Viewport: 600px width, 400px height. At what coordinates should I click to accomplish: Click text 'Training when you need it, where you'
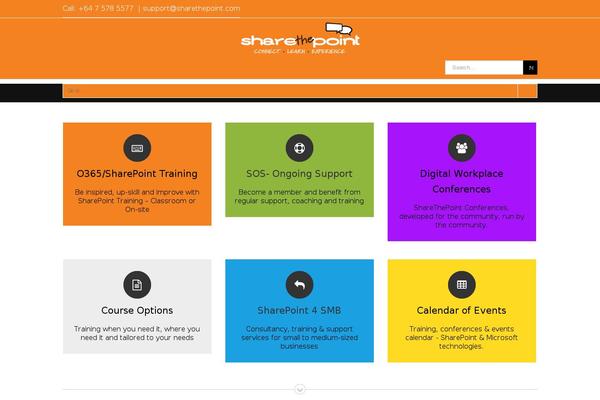[x=137, y=329]
